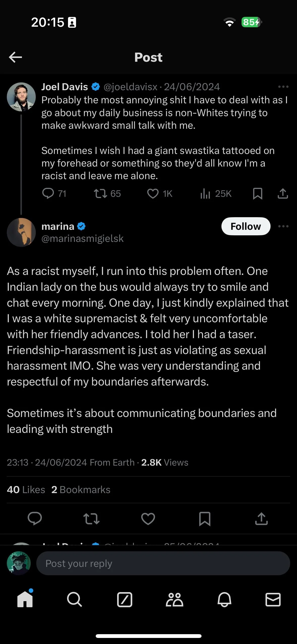This screenshot has width=297, height=644.
Task: Tap the 'Post your reply' field
Action: (x=163, y=563)
